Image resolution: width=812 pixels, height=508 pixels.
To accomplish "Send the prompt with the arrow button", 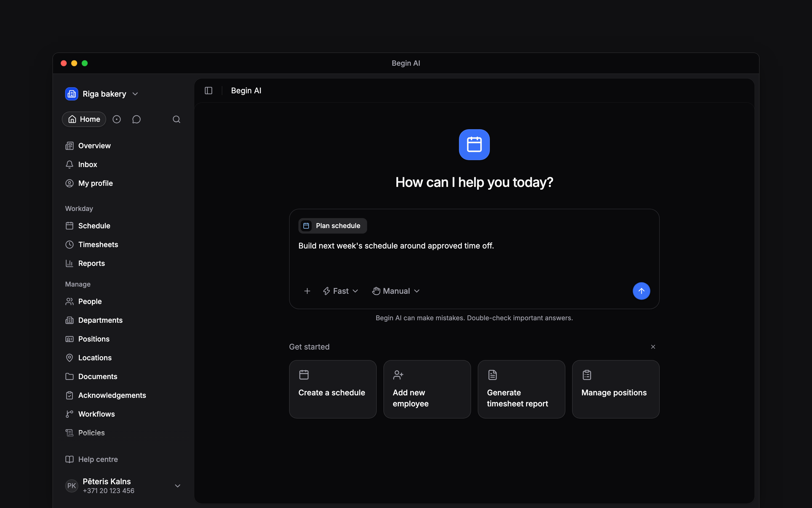I will click(641, 291).
